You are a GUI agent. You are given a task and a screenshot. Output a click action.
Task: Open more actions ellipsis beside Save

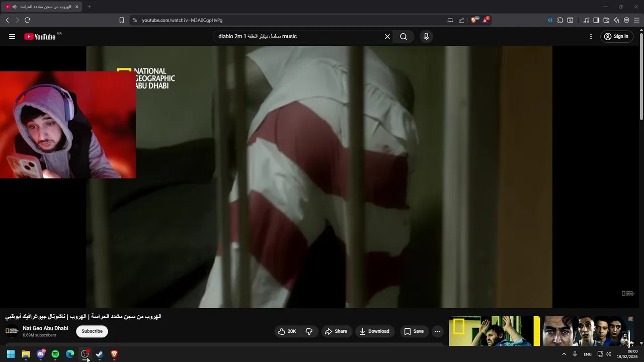pos(438,331)
